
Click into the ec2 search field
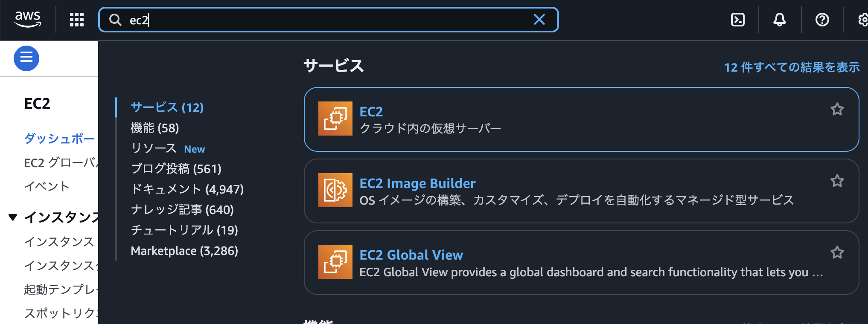329,20
